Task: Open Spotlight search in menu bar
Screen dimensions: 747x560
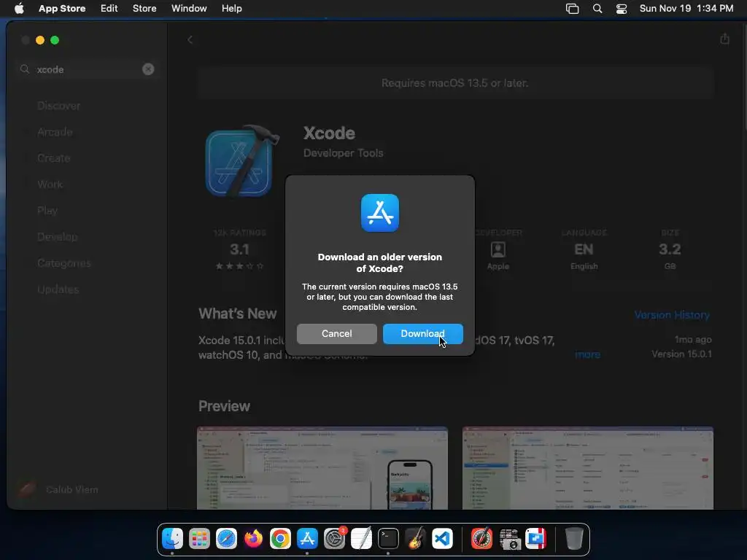Action: click(x=597, y=9)
